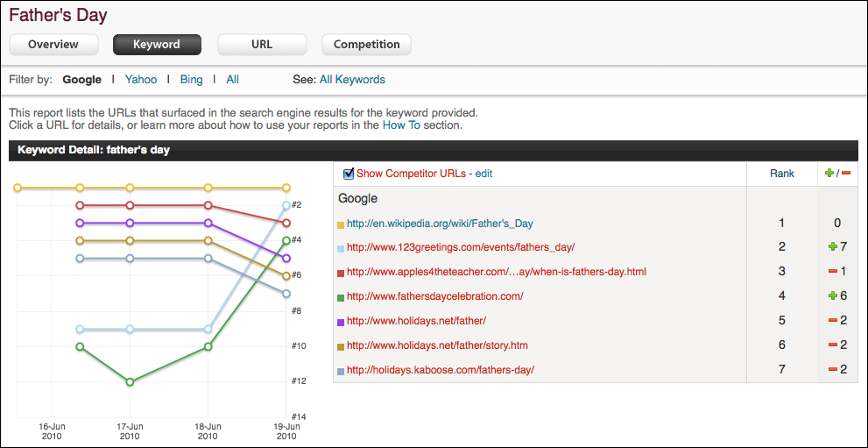This screenshot has height=448, width=868.
Task: Open the How To section link
Action: tap(401, 125)
